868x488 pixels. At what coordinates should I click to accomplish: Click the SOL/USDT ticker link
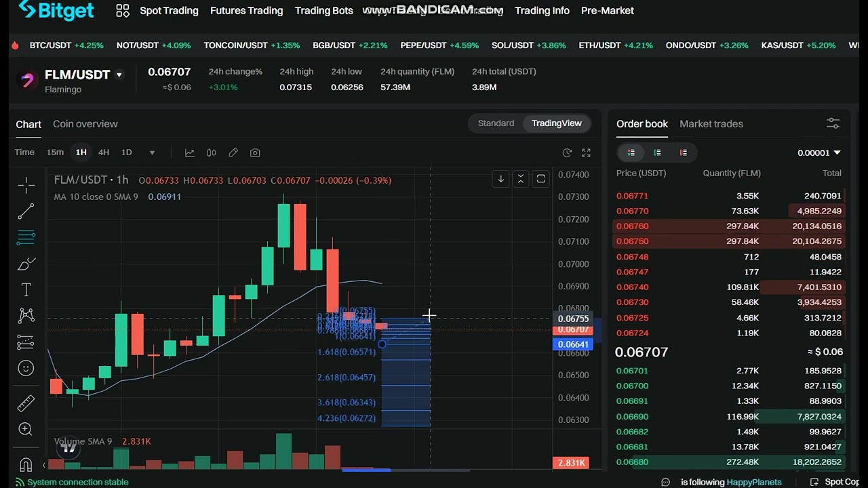coord(528,45)
